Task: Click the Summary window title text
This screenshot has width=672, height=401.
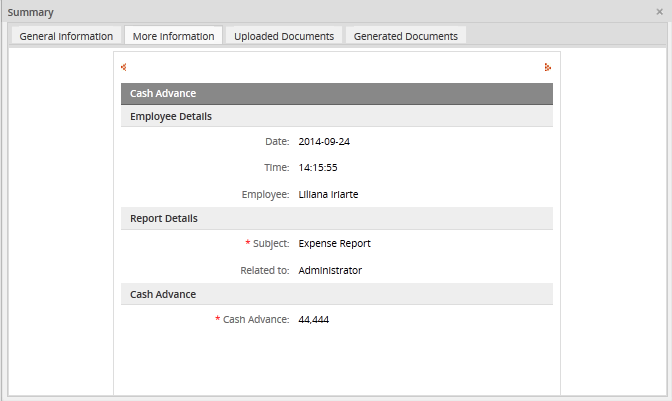Action: (x=31, y=12)
